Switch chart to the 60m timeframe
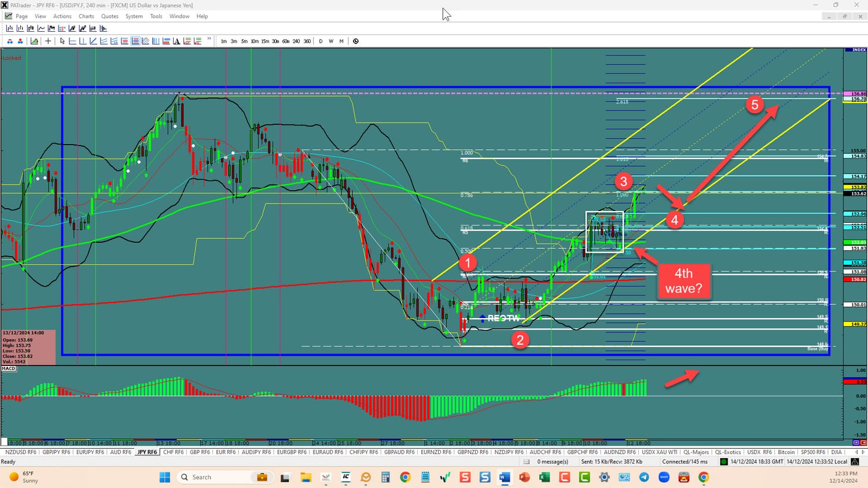 coord(286,41)
